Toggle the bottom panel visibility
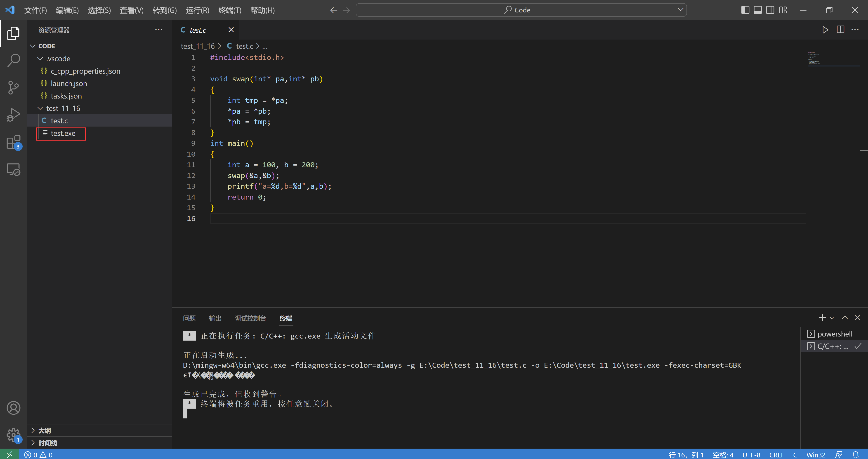 (757, 10)
